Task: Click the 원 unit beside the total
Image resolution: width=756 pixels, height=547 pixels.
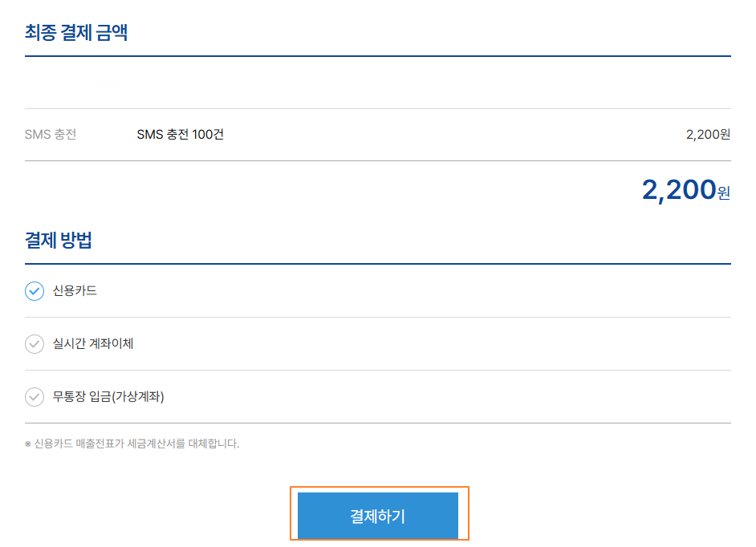Action: pyautogui.click(x=724, y=193)
